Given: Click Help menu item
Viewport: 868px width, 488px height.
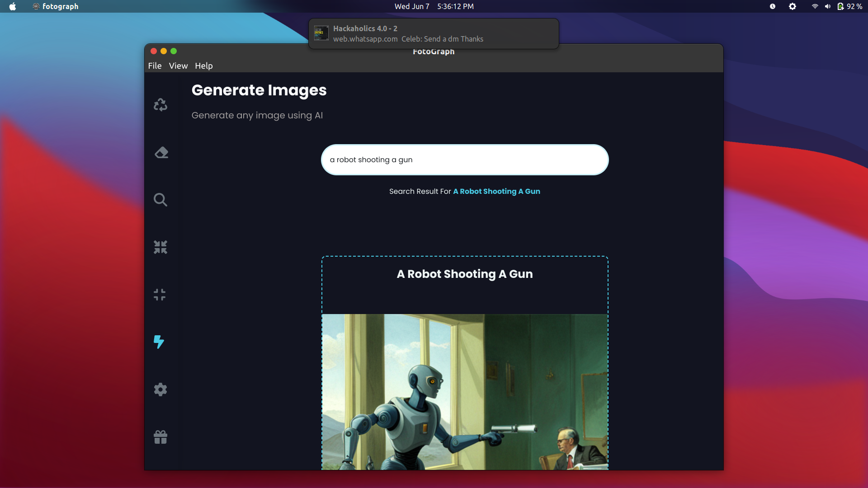Looking at the screenshot, I should [x=203, y=66].
